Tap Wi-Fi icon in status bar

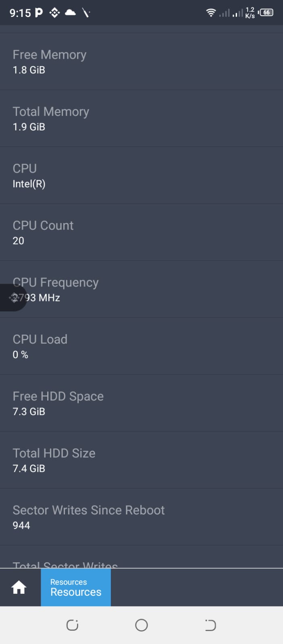point(210,13)
